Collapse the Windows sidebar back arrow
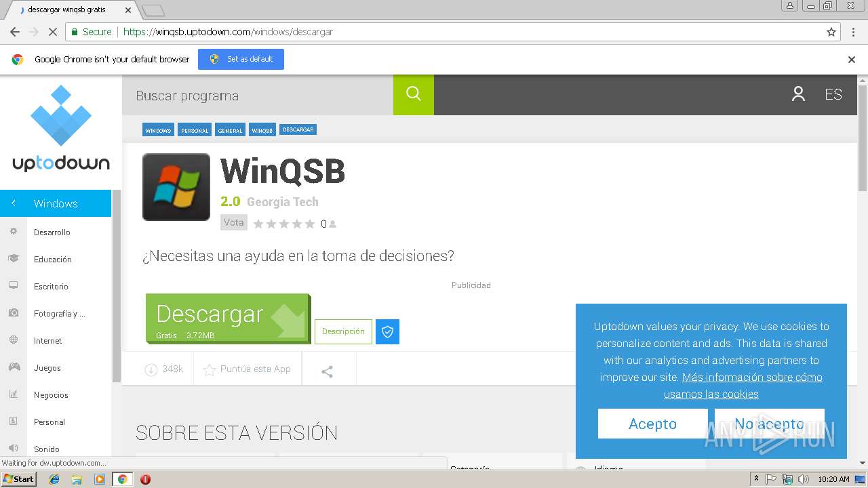The width and height of the screenshot is (868, 488). pos(13,203)
